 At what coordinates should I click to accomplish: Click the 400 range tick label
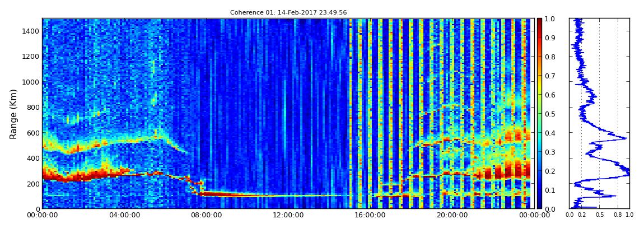[x=33, y=158]
